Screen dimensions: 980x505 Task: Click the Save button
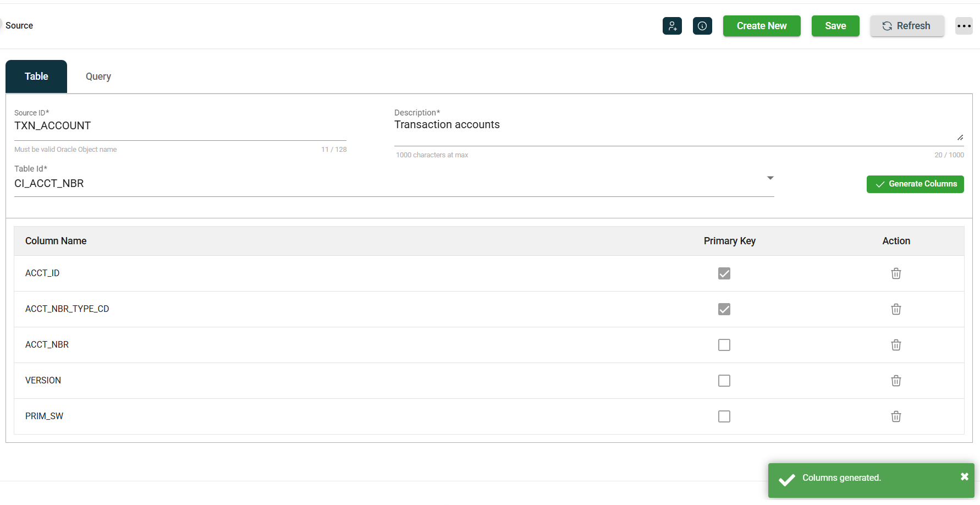pyautogui.click(x=835, y=26)
